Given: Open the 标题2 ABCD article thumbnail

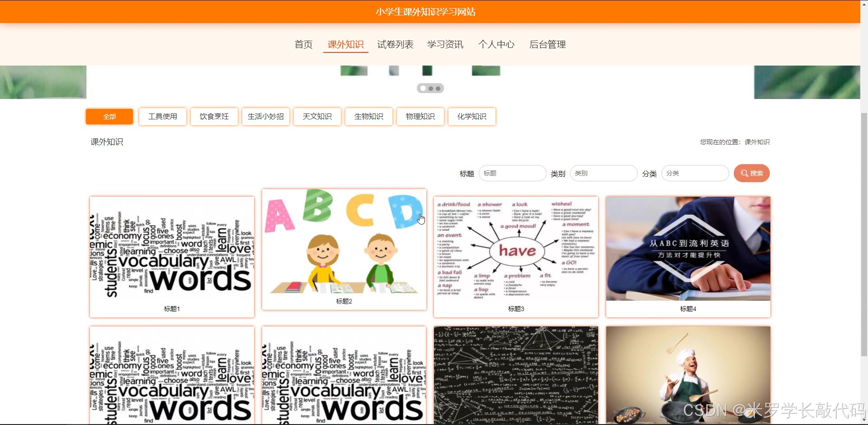Looking at the screenshot, I should click(x=344, y=249).
